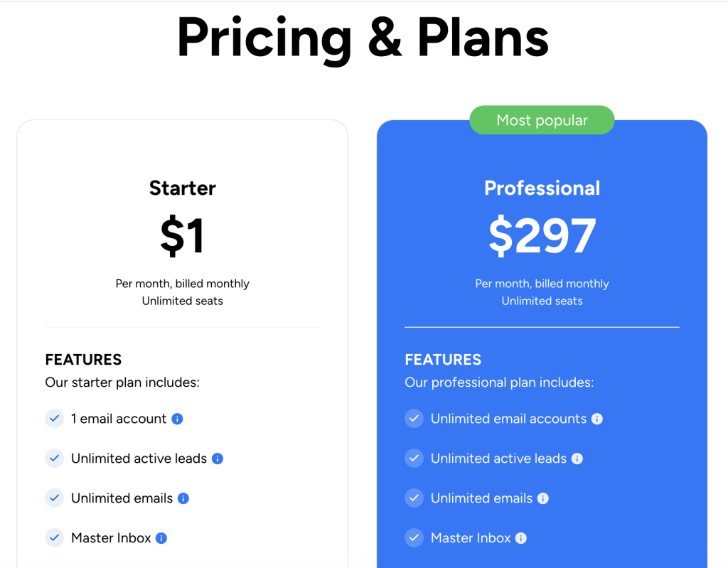Click the Starter plan title
This screenshot has width=728, height=568.
pyautogui.click(x=182, y=188)
